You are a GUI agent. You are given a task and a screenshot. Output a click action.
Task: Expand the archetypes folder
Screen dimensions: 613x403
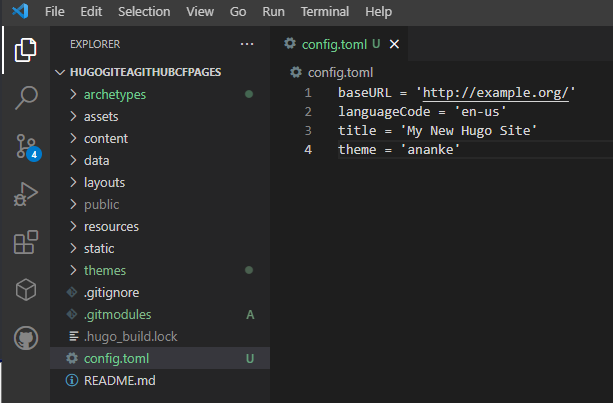114,94
